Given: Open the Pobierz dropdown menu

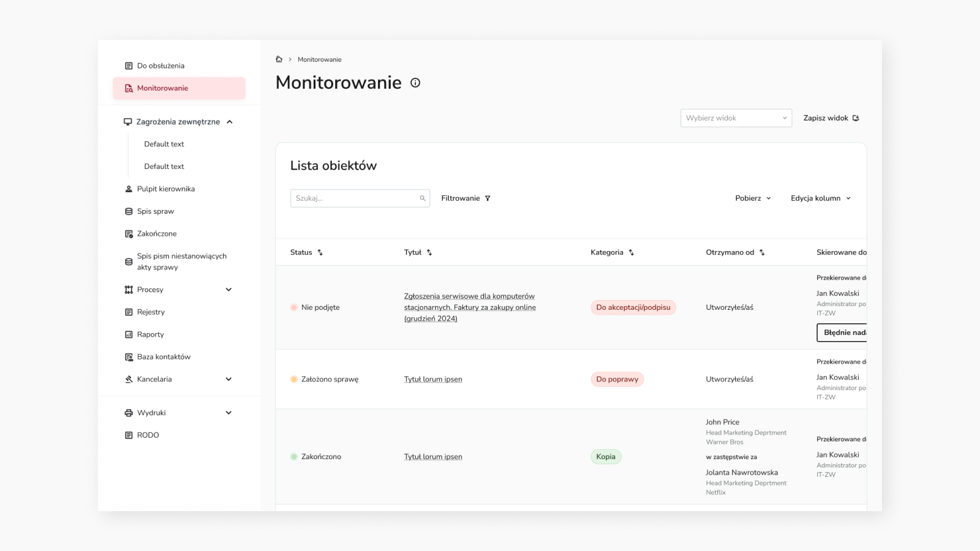Looking at the screenshot, I should coord(753,198).
